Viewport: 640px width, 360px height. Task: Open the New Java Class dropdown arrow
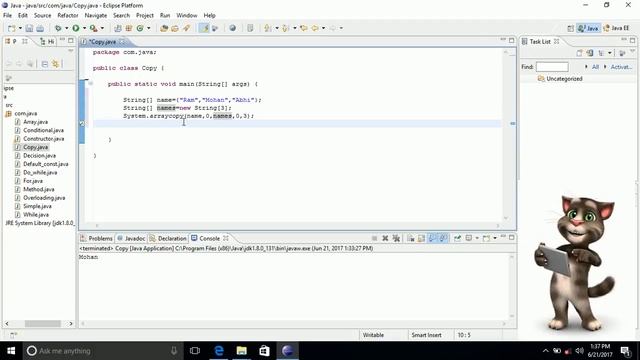[149, 28]
